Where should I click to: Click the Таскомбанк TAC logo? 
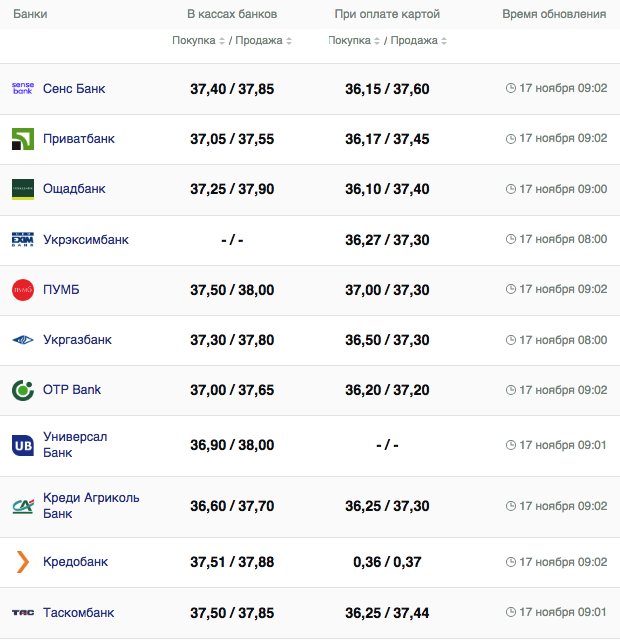23,612
